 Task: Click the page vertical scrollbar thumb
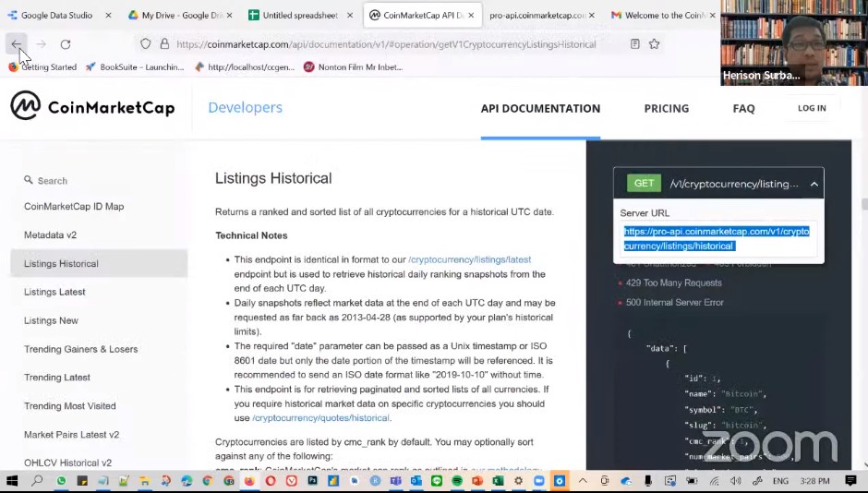[x=864, y=204]
